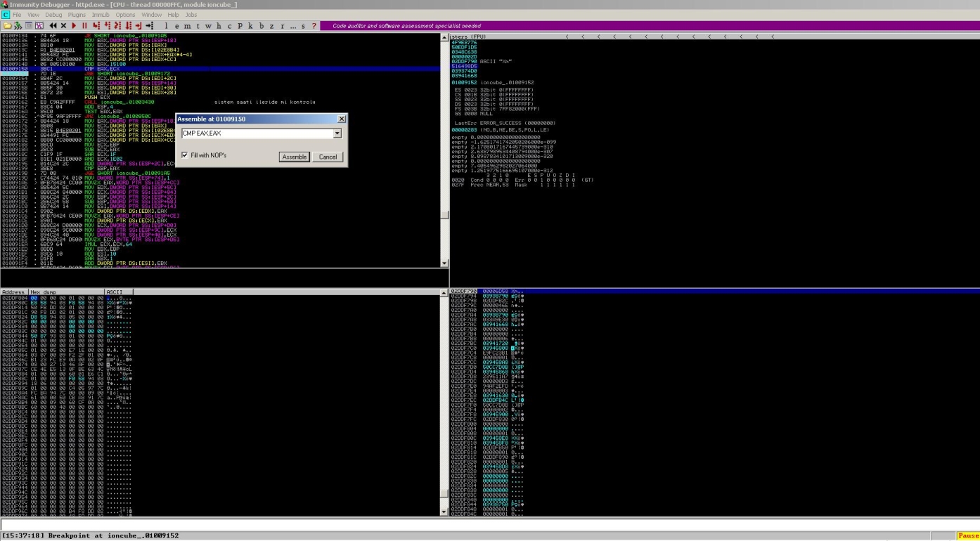Click the Trace into toolbar icon

[x=117, y=25]
